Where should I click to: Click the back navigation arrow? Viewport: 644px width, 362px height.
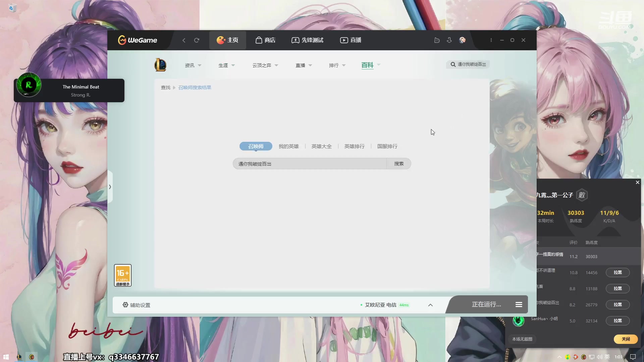coord(184,40)
